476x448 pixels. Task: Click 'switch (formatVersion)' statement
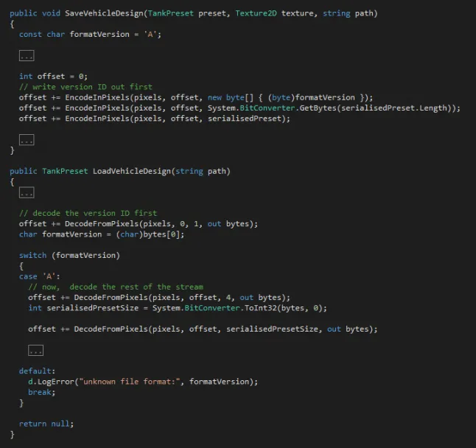point(69,255)
